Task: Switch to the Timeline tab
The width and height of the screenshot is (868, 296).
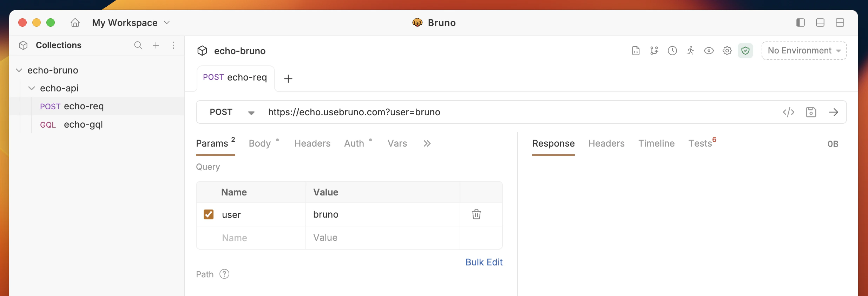Action: [x=656, y=143]
